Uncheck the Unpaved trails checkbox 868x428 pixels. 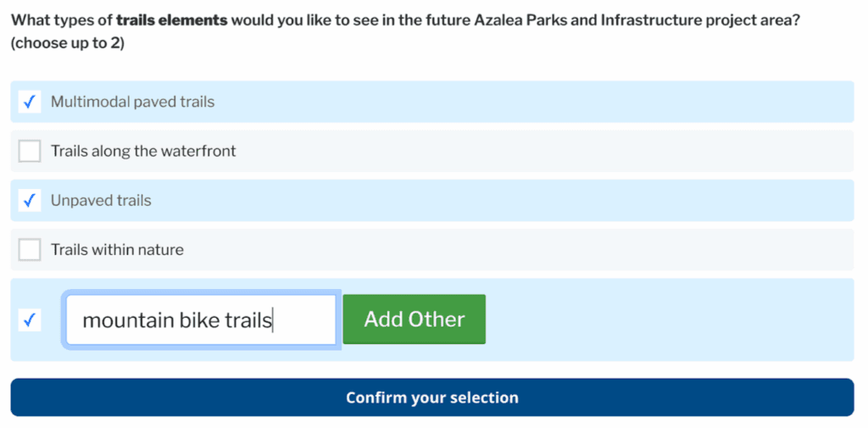pos(30,201)
